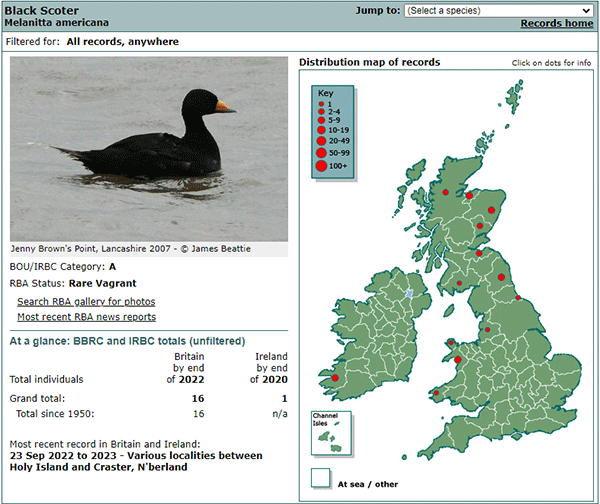Click the "At sea / other" box
The width and height of the screenshot is (600, 504).
point(321,478)
